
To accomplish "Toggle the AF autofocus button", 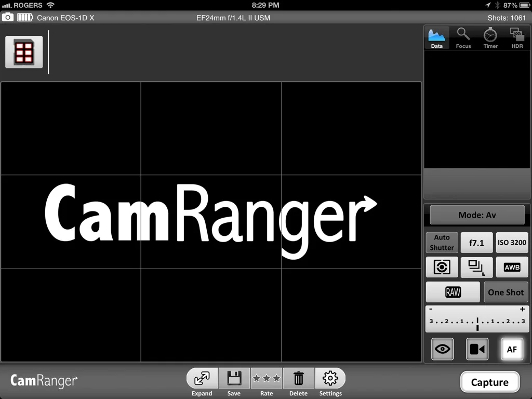I will tap(512, 349).
